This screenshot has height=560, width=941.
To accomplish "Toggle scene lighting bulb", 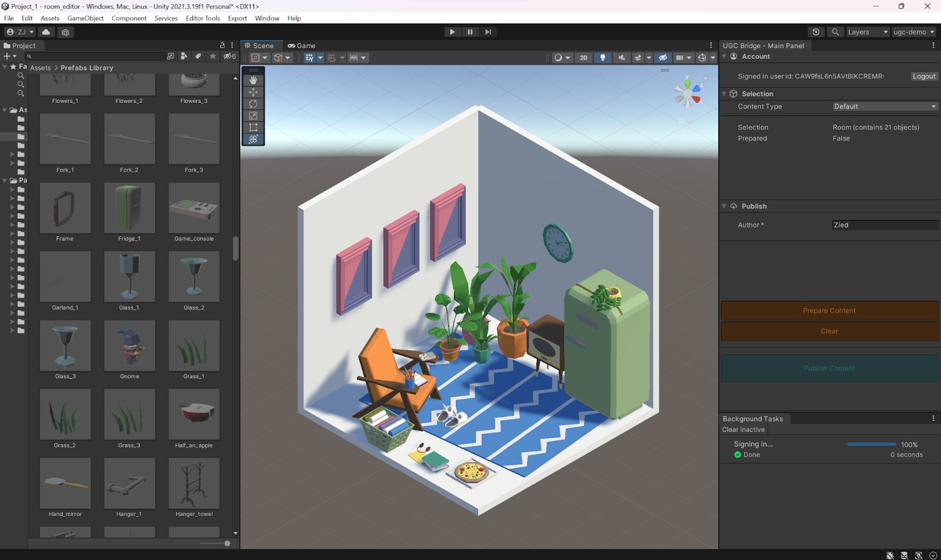I will click(602, 58).
